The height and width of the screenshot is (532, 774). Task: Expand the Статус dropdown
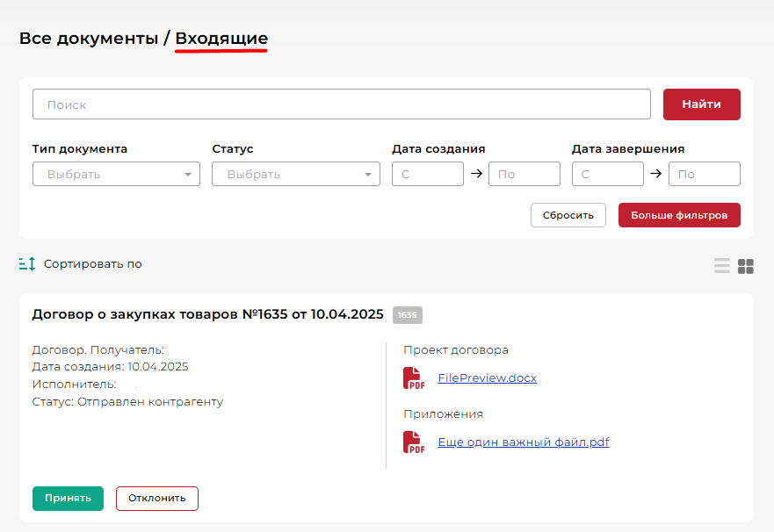[295, 174]
